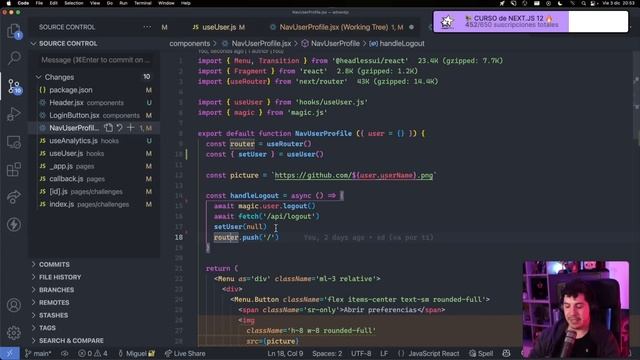Click the main branch indicator in status bar
The width and height of the screenshot is (640, 360).
38,353
